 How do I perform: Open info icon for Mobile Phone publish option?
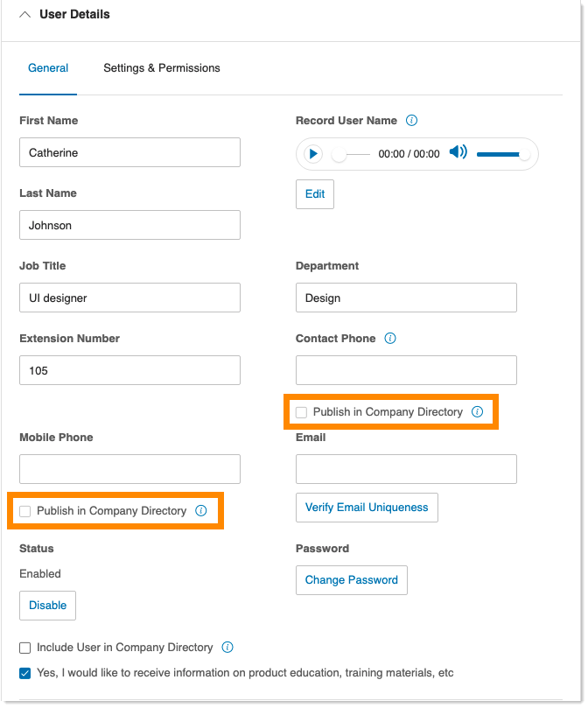[x=200, y=511]
